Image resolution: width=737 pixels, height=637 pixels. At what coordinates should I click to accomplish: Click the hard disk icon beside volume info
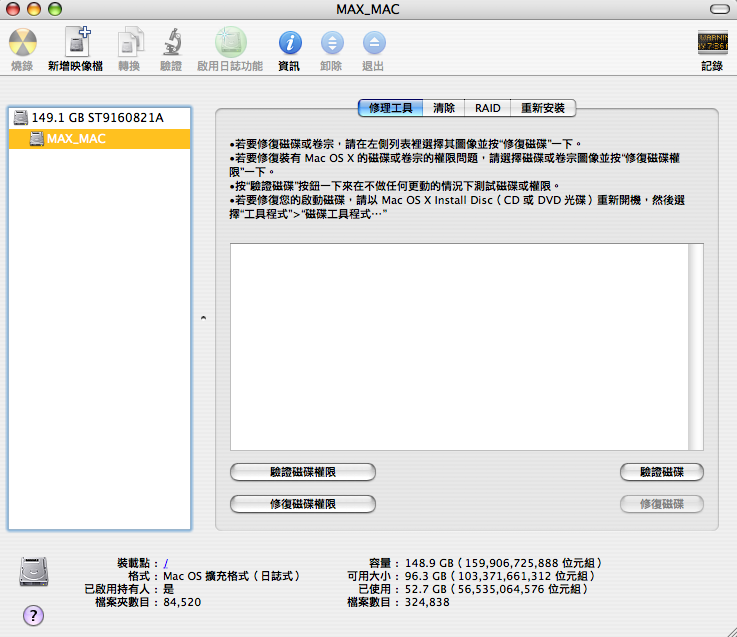click(34, 571)
